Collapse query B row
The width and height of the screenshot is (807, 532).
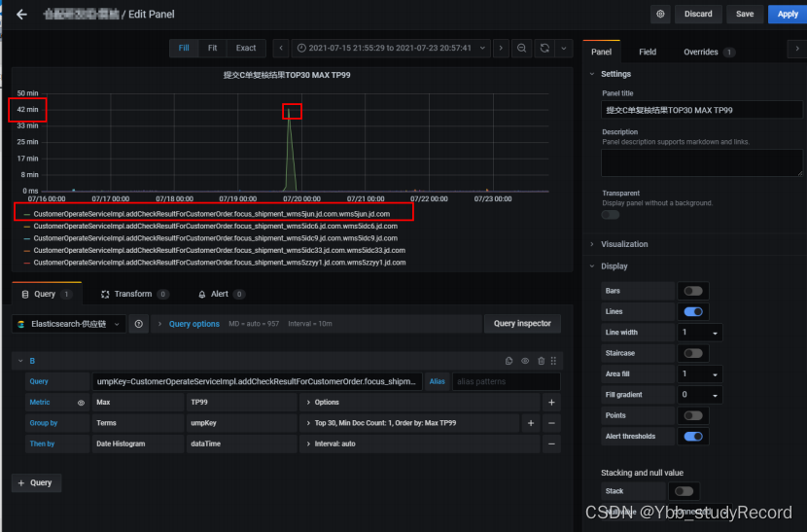pyautogui.click(x=20, y=361)
